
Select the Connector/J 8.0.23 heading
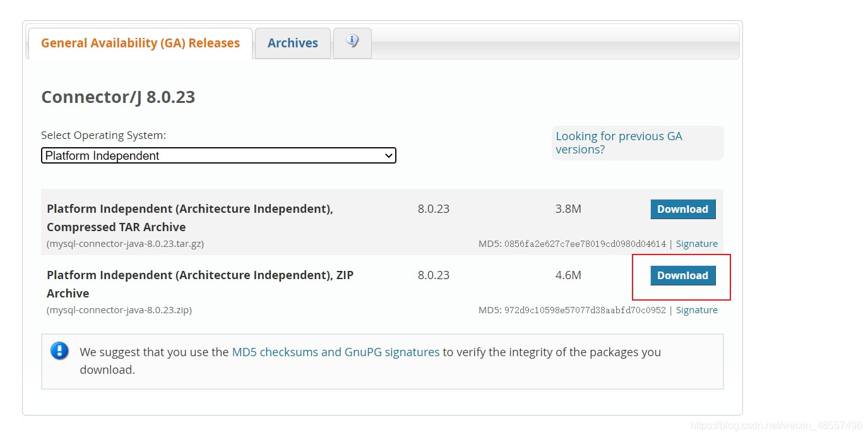(118, 97)
